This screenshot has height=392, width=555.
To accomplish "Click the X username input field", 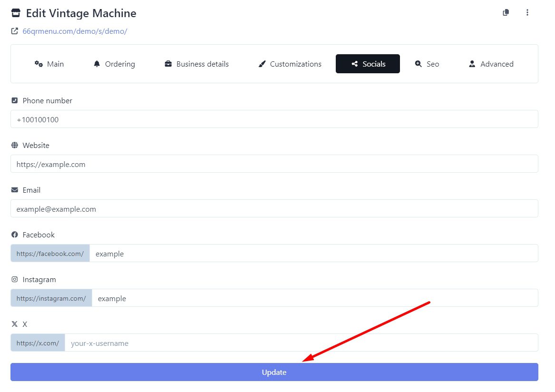I will tap(301, 343).
